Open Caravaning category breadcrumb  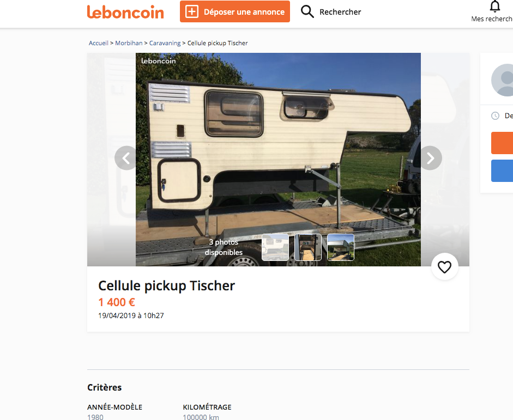pyautogui.click(x=165, y=43)
